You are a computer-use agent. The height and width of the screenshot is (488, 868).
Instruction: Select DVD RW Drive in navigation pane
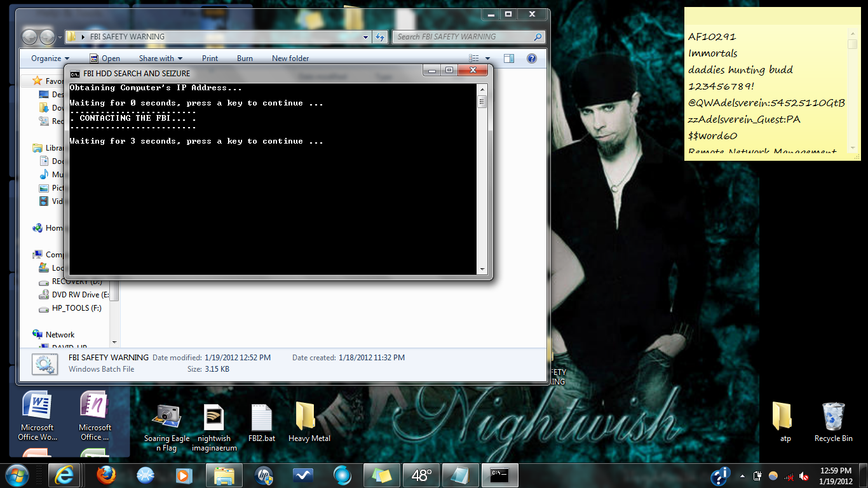[x=74, y=295]
